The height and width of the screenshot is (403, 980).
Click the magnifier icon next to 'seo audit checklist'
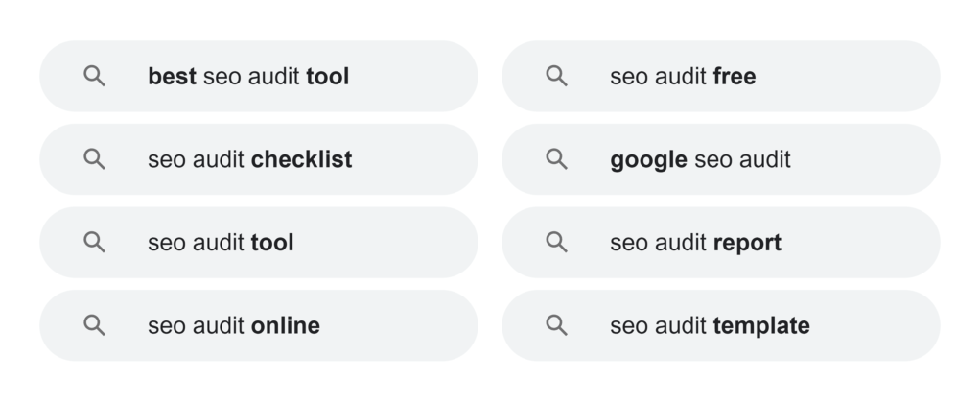pos(94,159)
